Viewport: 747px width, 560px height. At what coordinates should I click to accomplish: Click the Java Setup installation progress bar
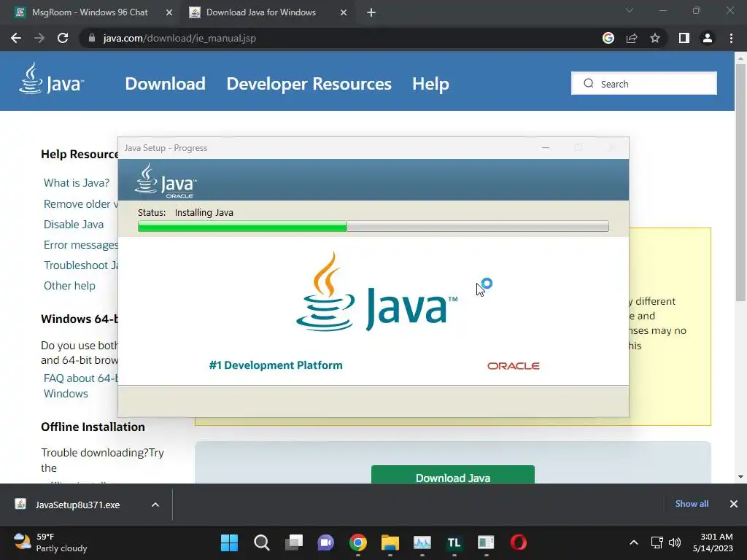pyautogui.click(x=373, y=226)
